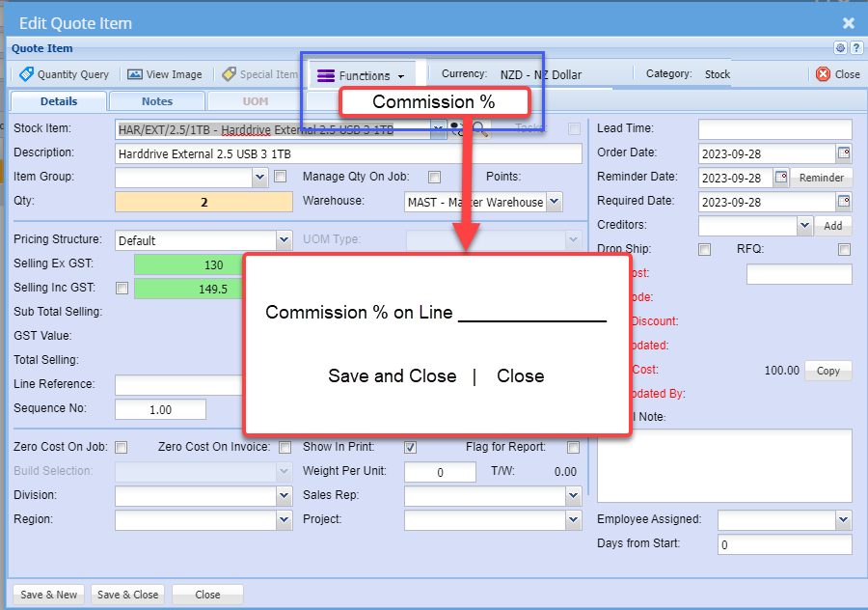The height and width of the screenshot is (610, 868).
Task: Open the Quantity Query tool
Action: pos(64,74)
